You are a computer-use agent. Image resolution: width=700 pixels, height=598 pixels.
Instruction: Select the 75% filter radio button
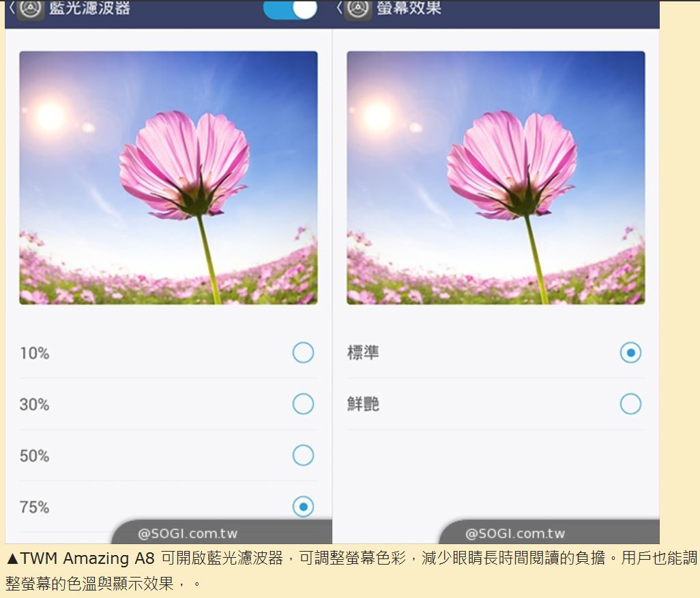(x=303, y=507)
